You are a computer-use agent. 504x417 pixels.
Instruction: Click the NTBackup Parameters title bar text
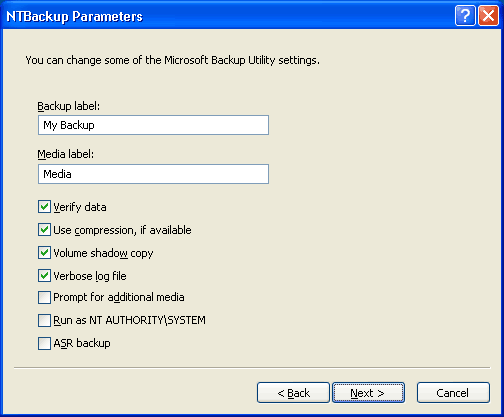tap(75, 17)
